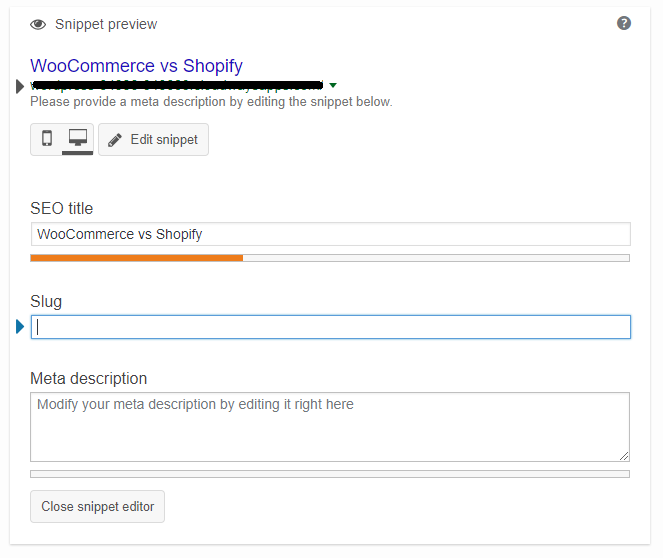This screenshot has width=663, height=558.
Task: Click the pencil icon on Edit snippet
Action: pos(115,140)
